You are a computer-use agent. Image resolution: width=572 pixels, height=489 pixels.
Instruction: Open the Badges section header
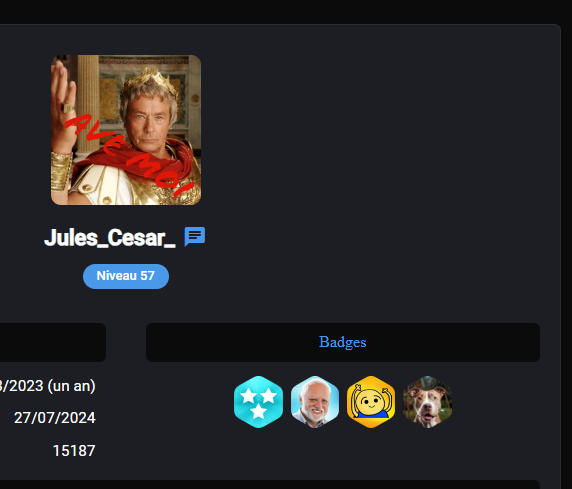click(343, 342)
